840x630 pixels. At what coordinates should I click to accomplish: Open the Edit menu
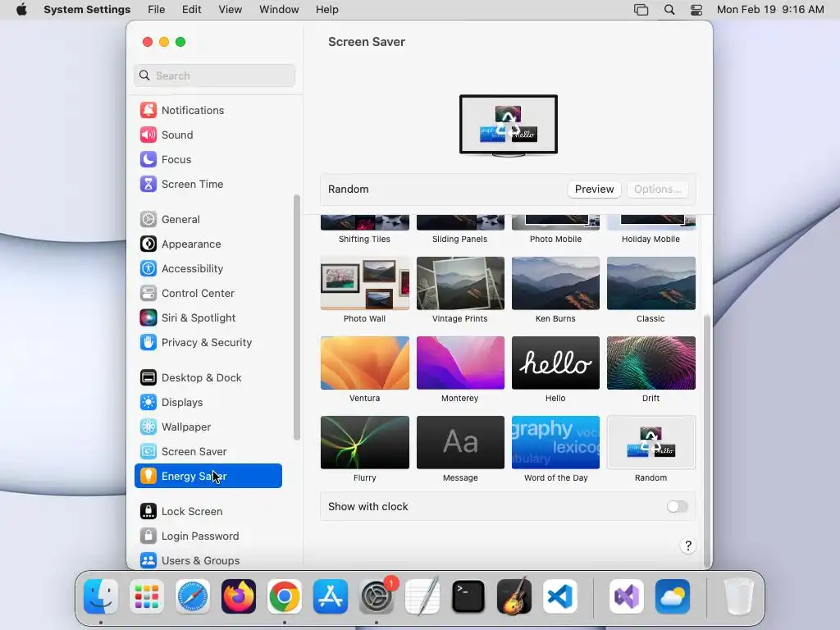pyautogui.click(x=191, y=10)
